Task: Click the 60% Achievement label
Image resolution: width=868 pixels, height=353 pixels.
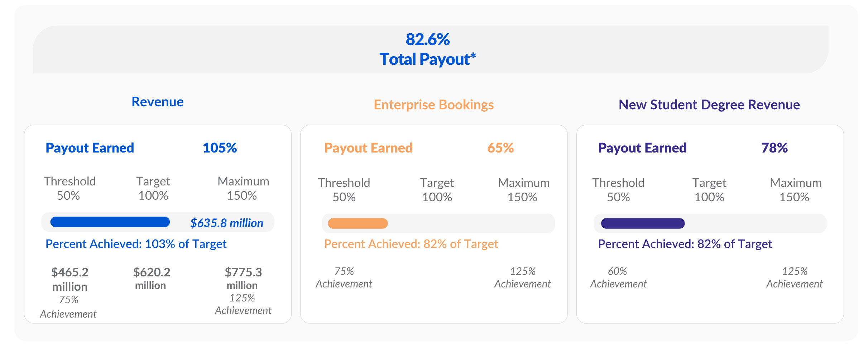Action: [618, 277]
